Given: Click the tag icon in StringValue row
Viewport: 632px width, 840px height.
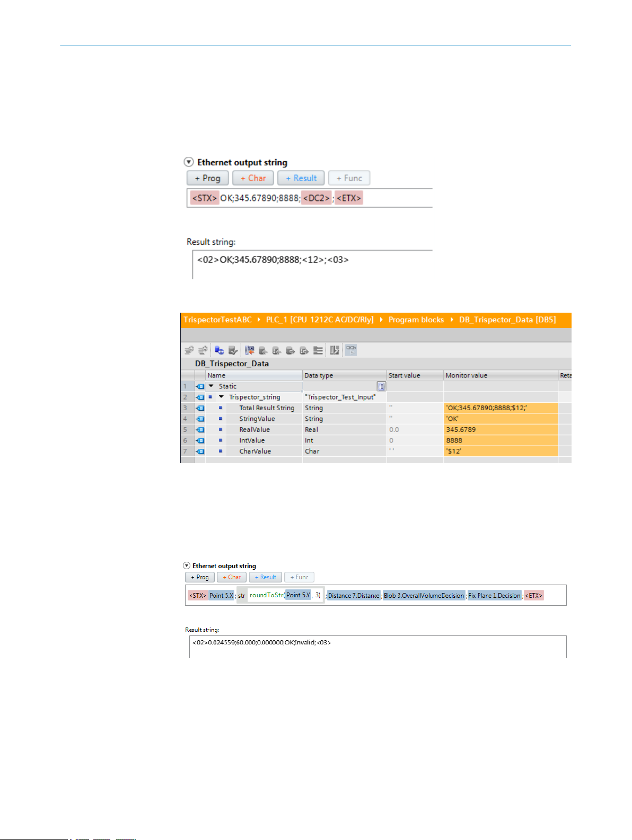Looking at the screenshot, I should (200, 419).
